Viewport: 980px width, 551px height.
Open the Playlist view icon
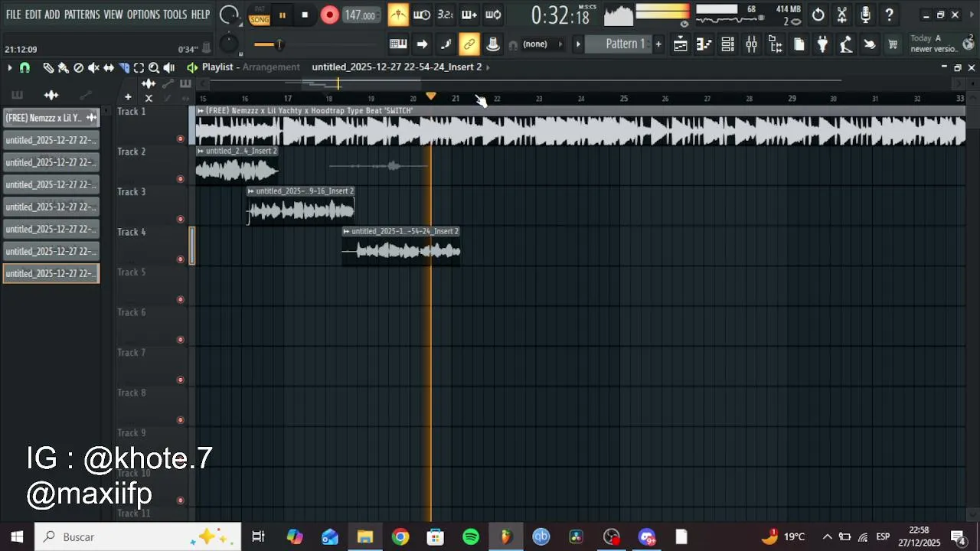pyautogui.click(x=680, y=44)
